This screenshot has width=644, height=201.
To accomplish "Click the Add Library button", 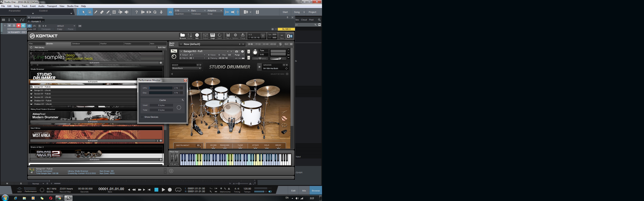I will point(39,47).
